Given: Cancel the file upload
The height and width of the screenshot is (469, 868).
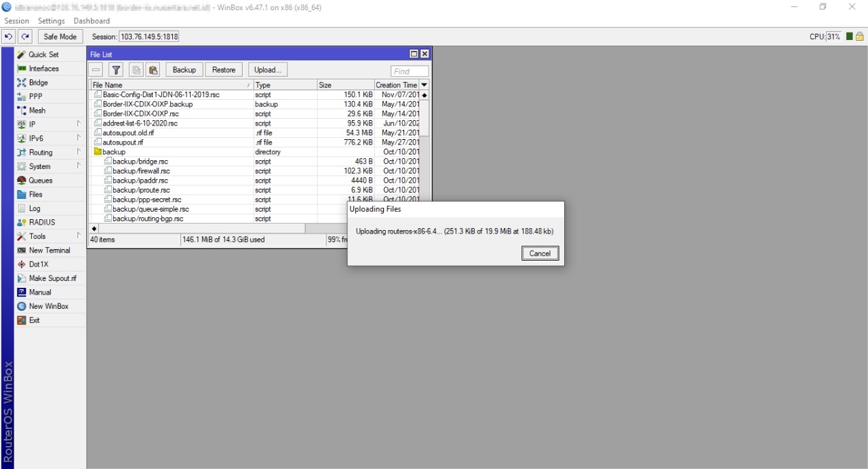Looking at the screenshot, I should coord(540,253).
